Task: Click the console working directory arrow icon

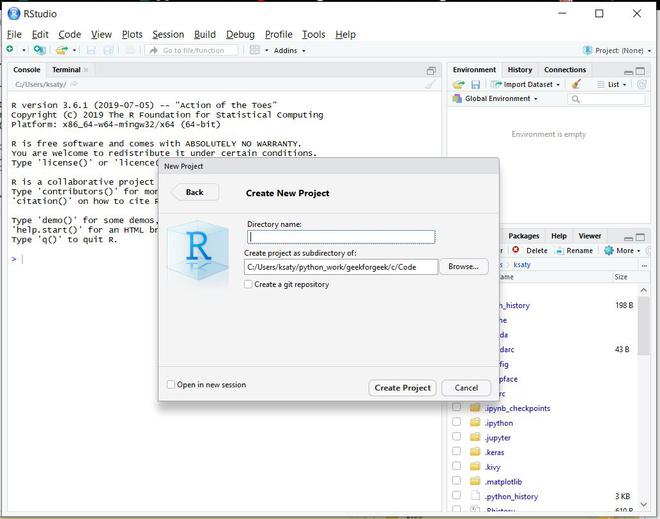Action: [x=74, y=84]
